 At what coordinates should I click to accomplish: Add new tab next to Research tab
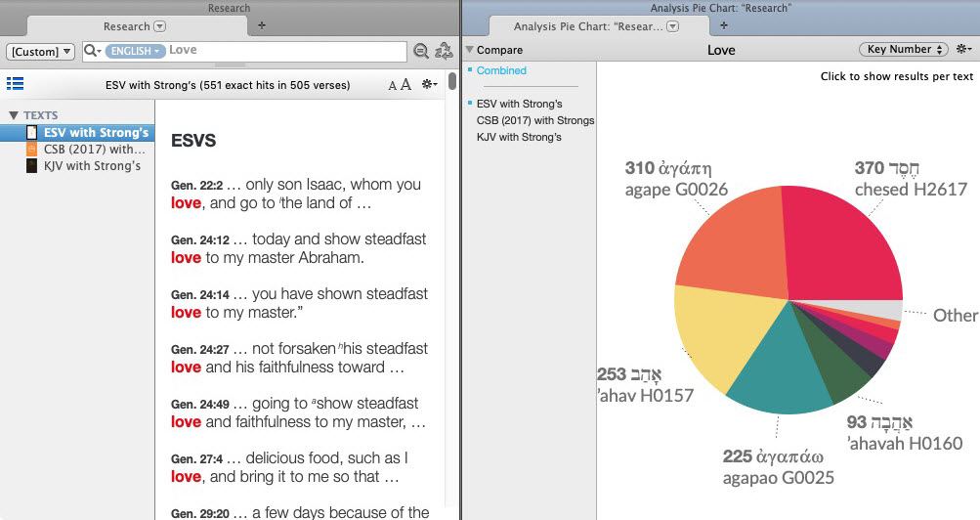262,25
